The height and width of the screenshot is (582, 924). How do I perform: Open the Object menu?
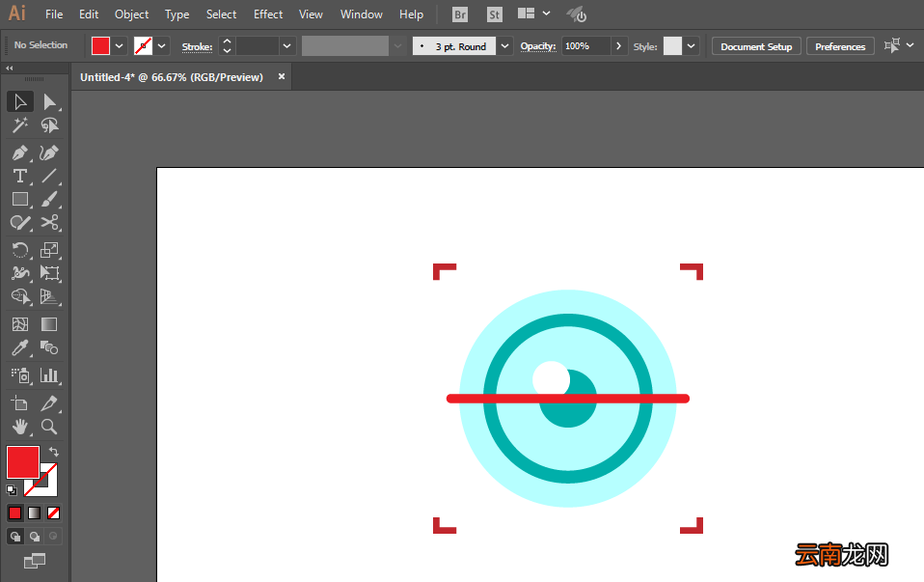[x=131, y=14]
